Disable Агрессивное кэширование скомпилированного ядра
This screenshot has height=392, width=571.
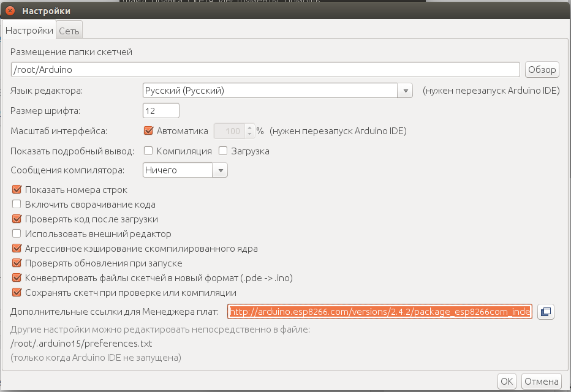tap(17, 249)
